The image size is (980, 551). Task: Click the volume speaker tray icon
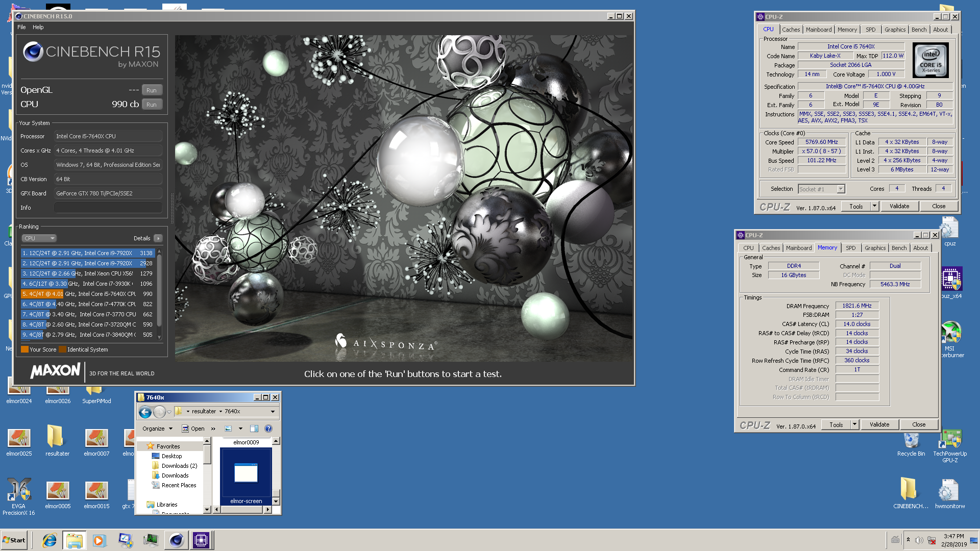[919, 540]
